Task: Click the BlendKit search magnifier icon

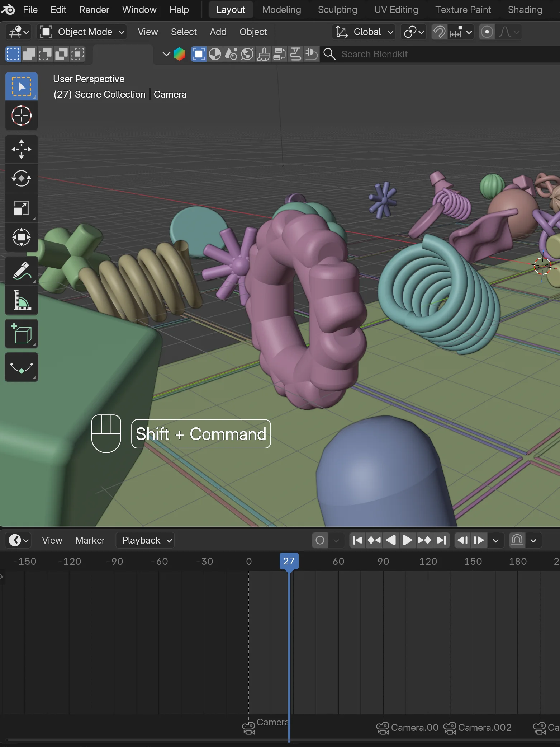Action: pyautogui.click(x=329, y=54)
